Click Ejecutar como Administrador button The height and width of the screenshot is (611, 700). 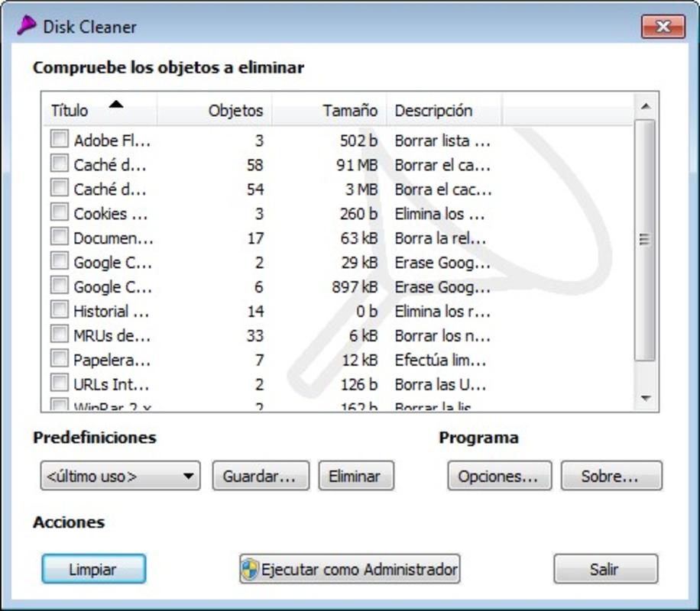(349, 569)
